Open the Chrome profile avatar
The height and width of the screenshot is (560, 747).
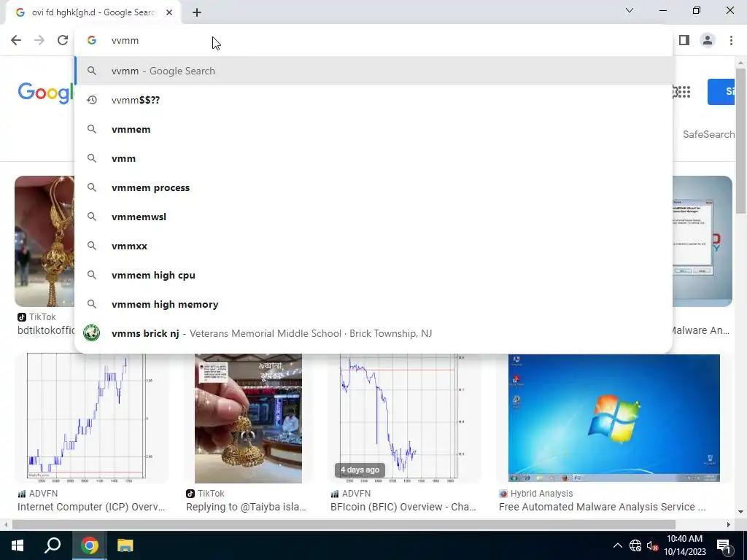(708, 40)
